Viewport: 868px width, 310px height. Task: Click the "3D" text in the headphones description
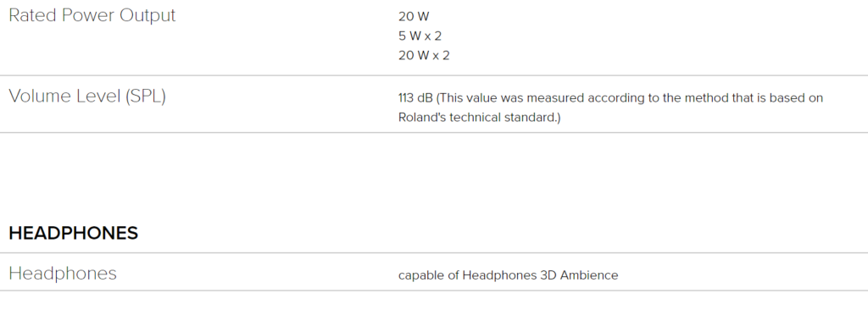click(548, 275)
